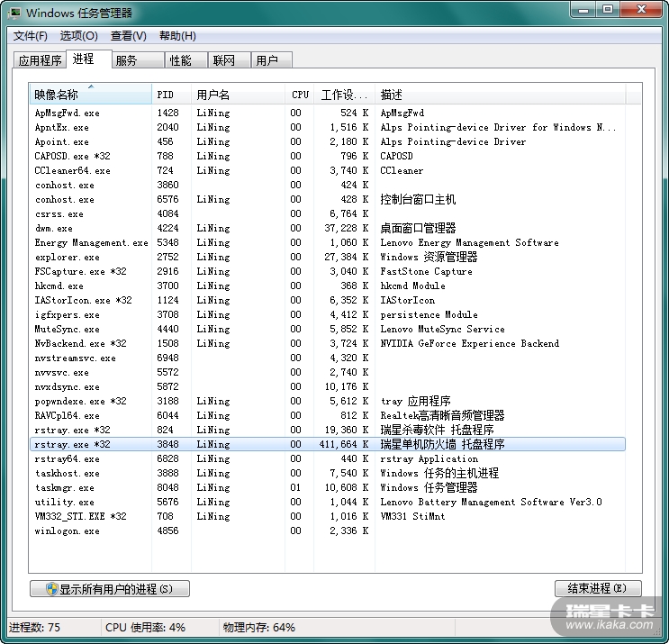Image resolution: width=669 pixels, height=644 pixels.
Task: Select the csrss.exe process
Action: 328,213
